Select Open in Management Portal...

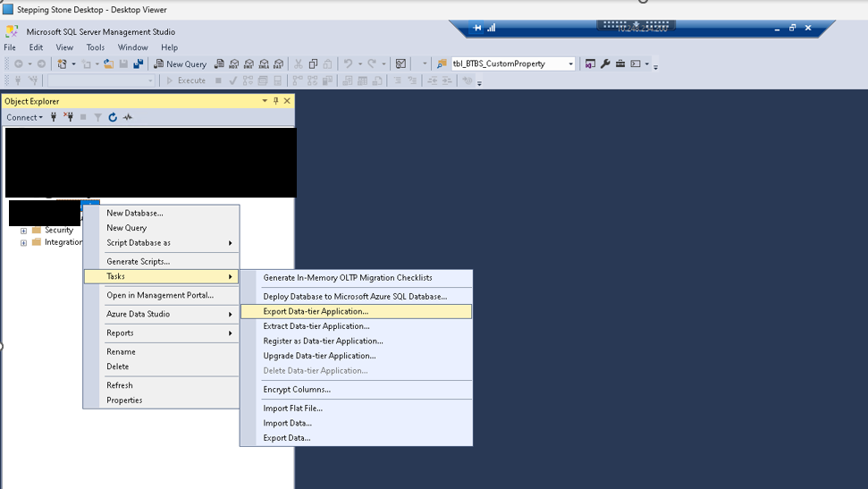coord(161,295)
